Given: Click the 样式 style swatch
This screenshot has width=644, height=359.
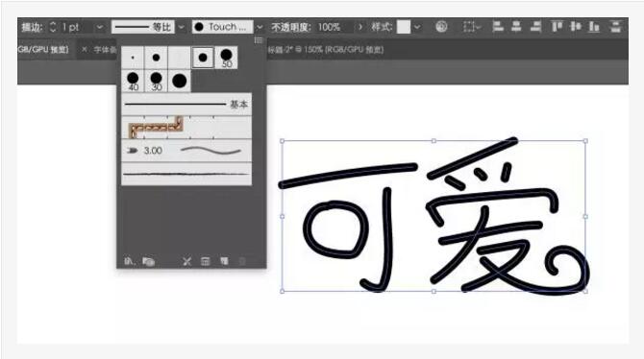Looking at the screenshot, I should (x=404, y=27).
